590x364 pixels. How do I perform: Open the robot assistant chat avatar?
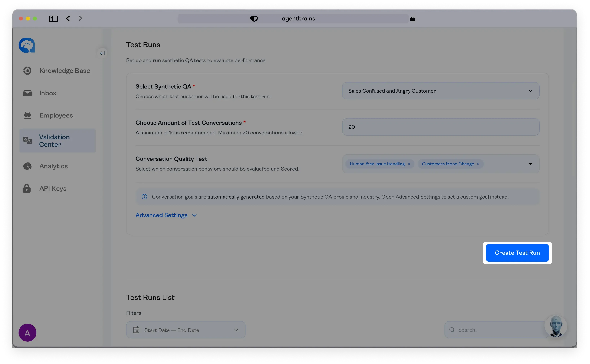[556, 326]
